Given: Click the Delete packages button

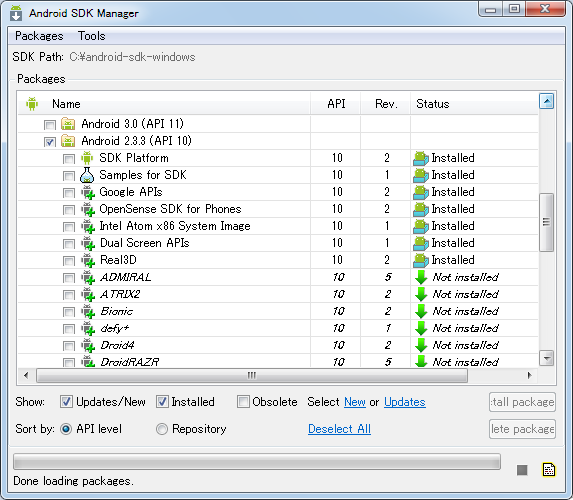Looking at the screenshot, I should pyautogui.click(x=522, y=429).
